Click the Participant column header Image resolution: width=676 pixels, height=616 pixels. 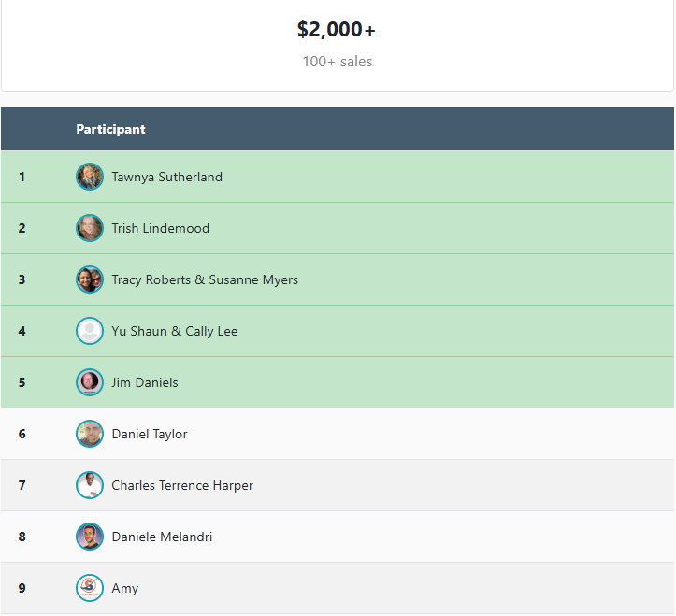[110, 129]
